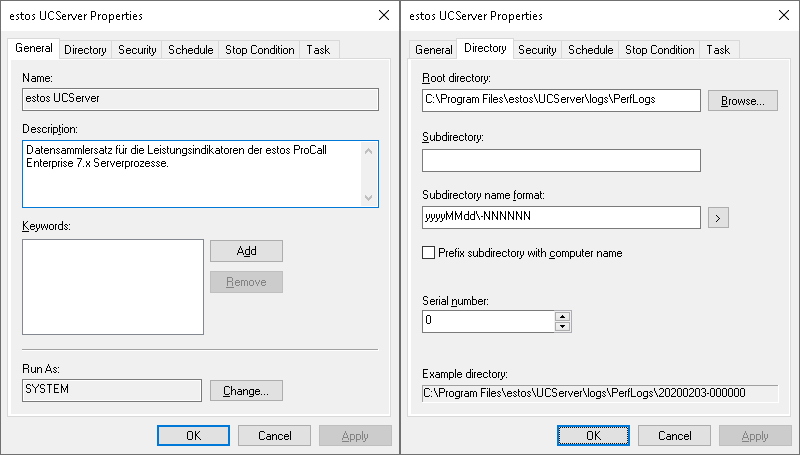Confirm right dialog with OK button

593,436
